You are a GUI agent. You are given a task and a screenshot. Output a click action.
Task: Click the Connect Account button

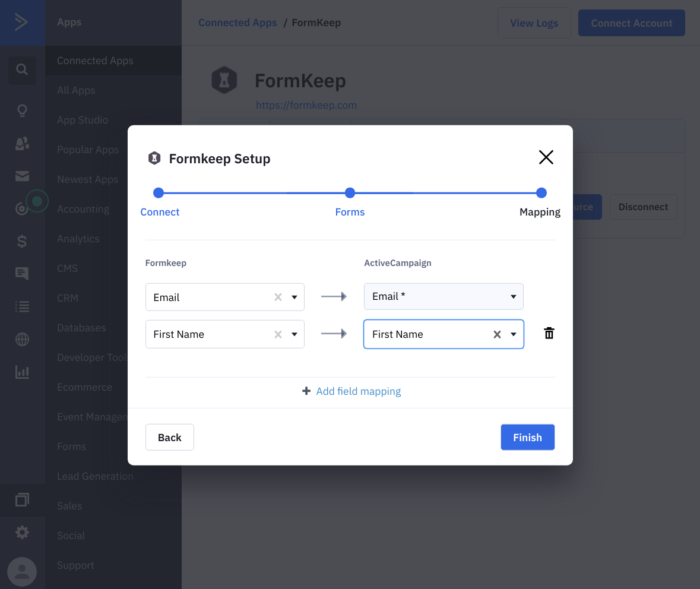point(631,23)
